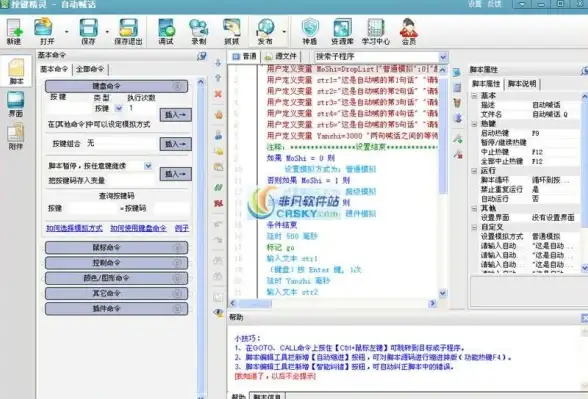Viewport: 588px width, 399px height.
Task: Click 插入 button next to 脚本暂停
Action: 176,174
